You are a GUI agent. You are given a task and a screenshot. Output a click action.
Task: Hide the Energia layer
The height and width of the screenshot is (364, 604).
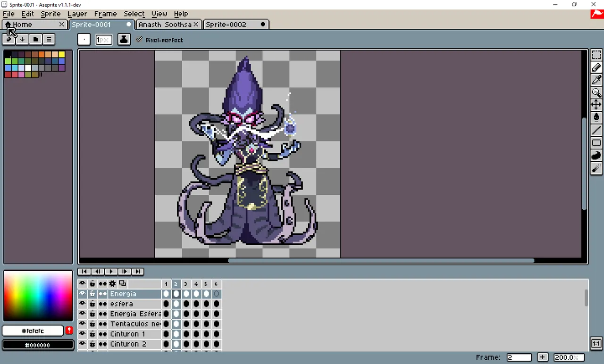(x=83, y=294)
